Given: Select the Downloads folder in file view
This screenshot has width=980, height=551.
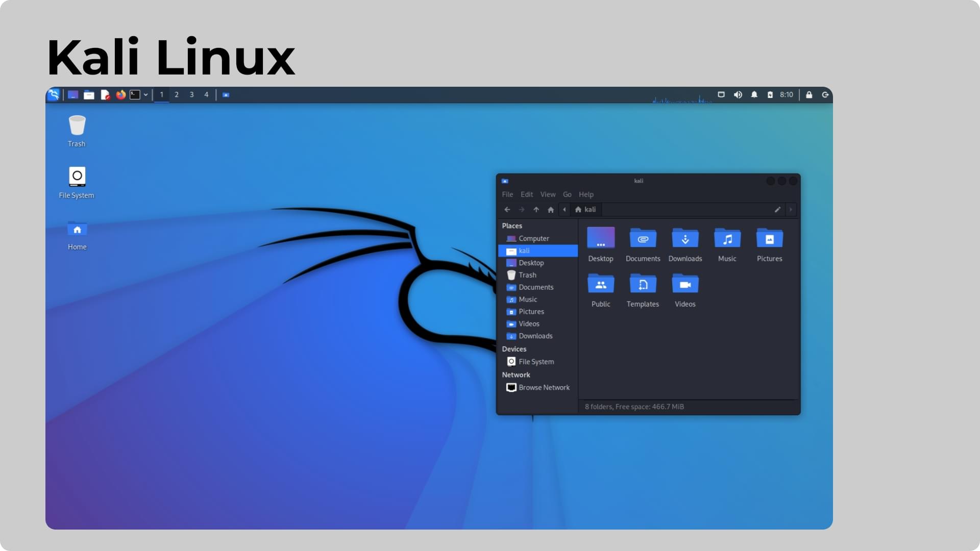Looking at the screenshot, I should [685, 245].
